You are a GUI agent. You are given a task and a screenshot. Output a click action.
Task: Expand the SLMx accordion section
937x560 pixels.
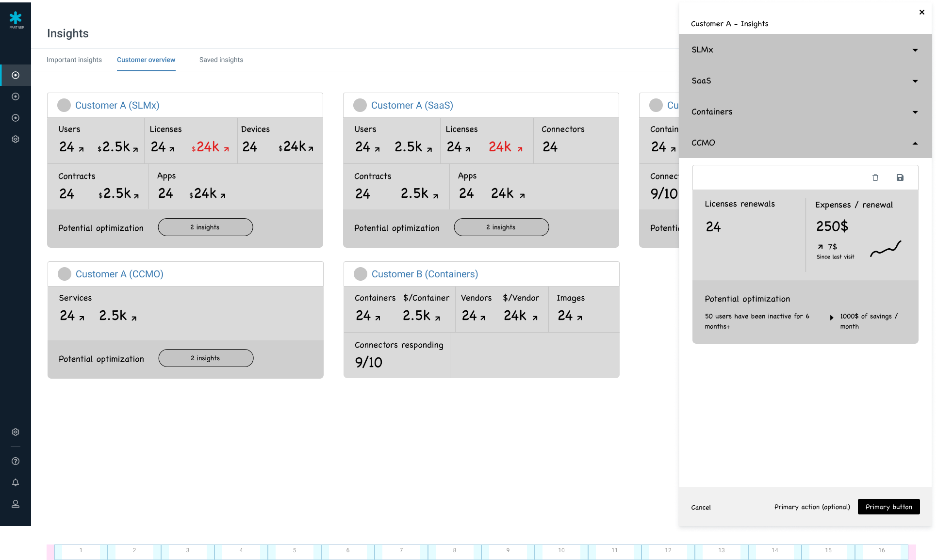click(805, 49)
